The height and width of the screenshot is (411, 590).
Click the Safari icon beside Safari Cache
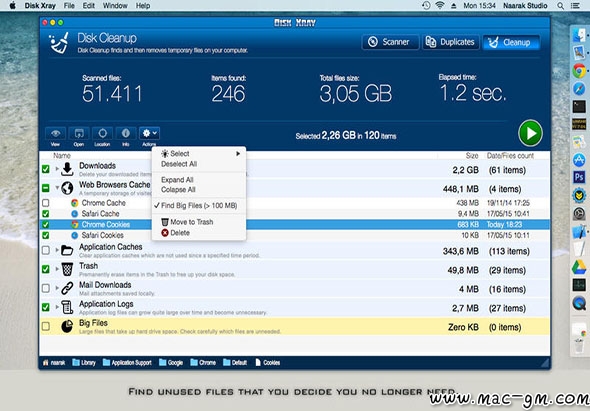point(75,214)
